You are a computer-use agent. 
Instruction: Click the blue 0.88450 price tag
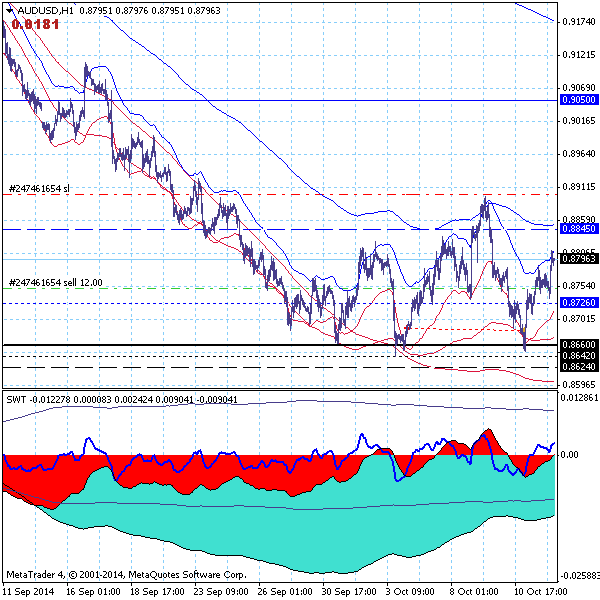click(579, 229)
